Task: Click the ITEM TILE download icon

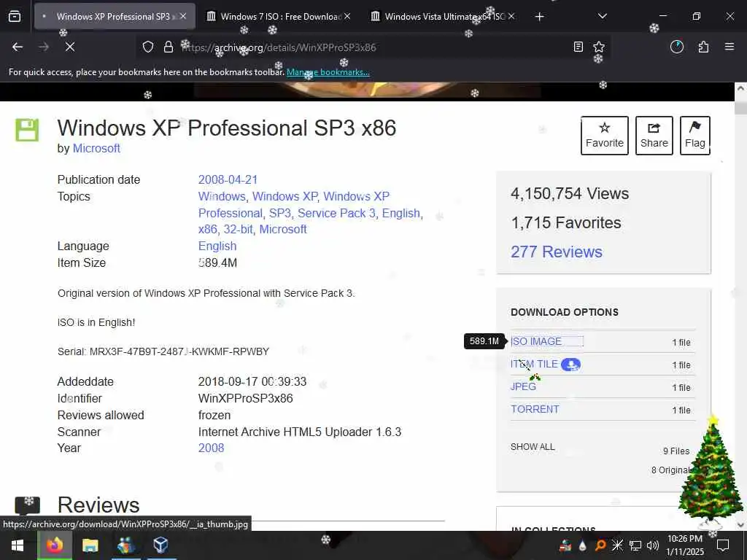Action: tap(570, 365)
